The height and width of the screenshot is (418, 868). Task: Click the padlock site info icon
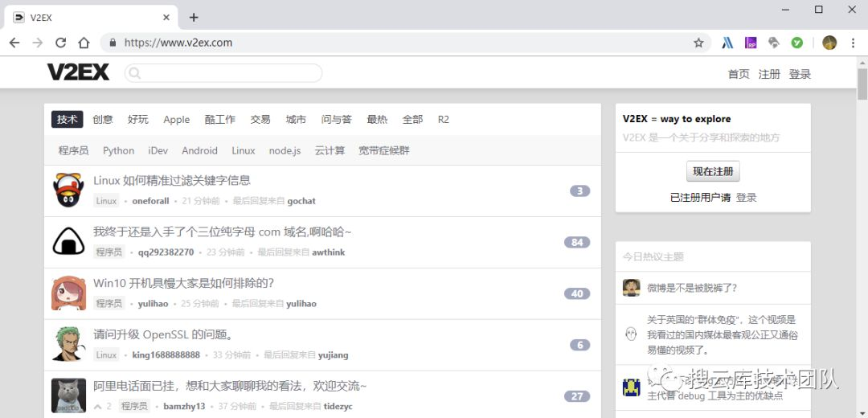pyautogui.click(x=113, y=43)
